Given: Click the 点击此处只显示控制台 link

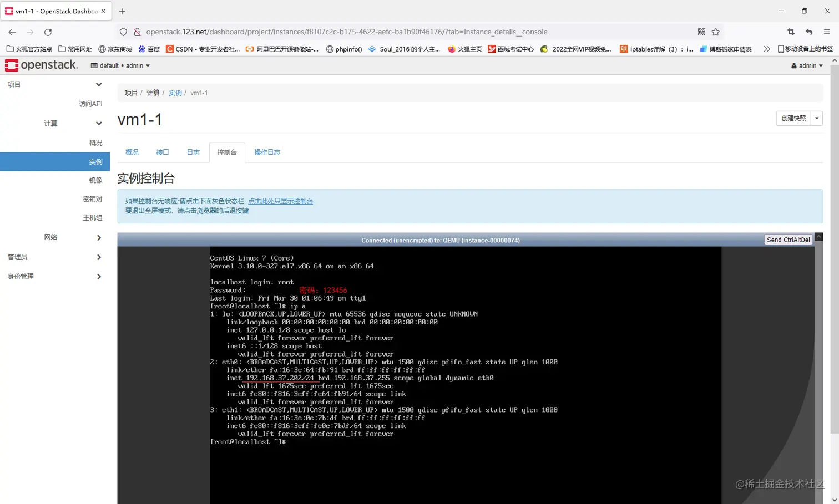Looking at the screenshot, I should (280, 201).
